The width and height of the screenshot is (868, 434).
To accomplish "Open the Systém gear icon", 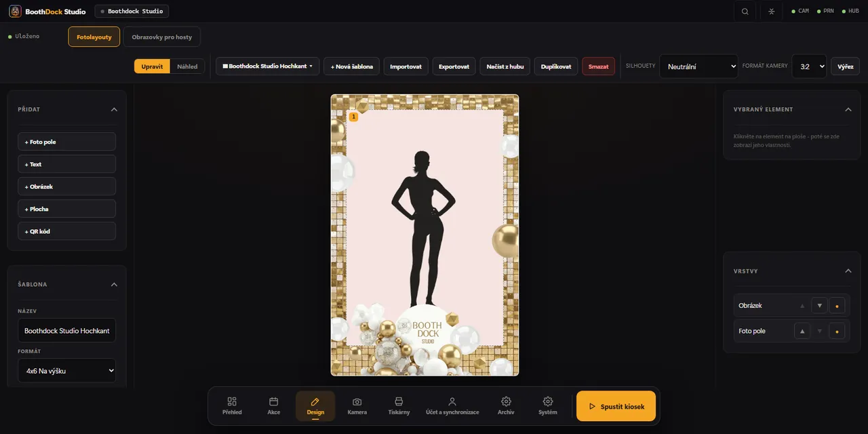I will tap(548, 401).
